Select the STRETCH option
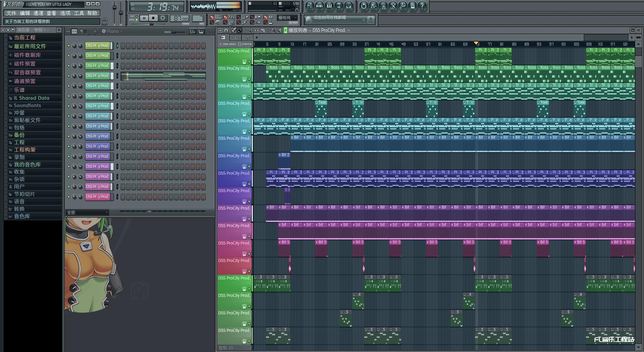644x352 pixels. [245, 44]
